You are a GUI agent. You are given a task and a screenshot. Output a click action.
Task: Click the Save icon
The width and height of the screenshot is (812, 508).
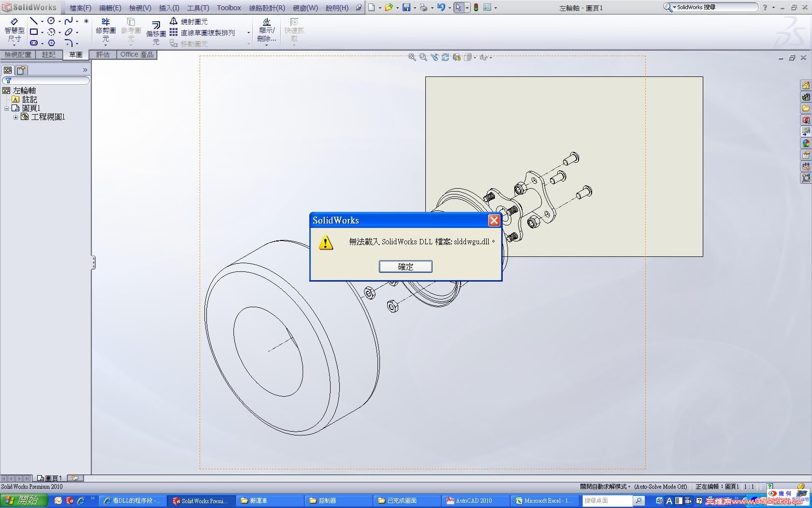[406, 7]
